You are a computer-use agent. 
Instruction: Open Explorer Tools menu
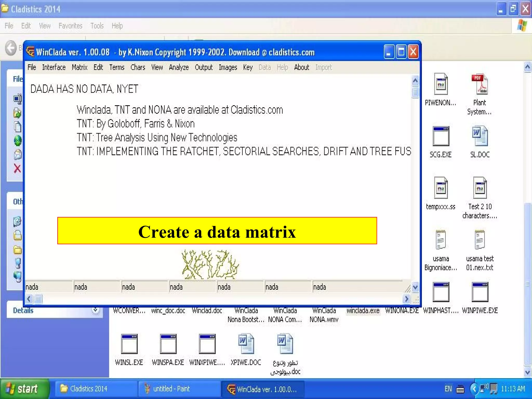point(97,26)
